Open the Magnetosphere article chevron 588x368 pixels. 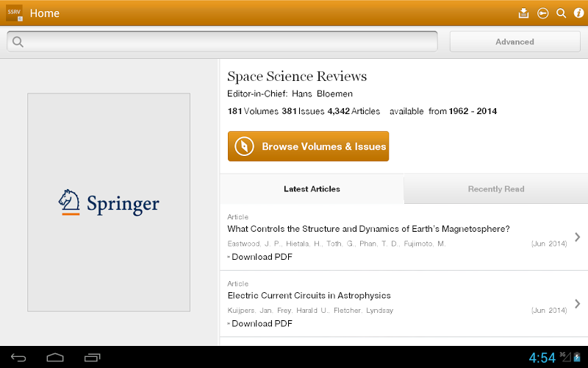[577, 237]
